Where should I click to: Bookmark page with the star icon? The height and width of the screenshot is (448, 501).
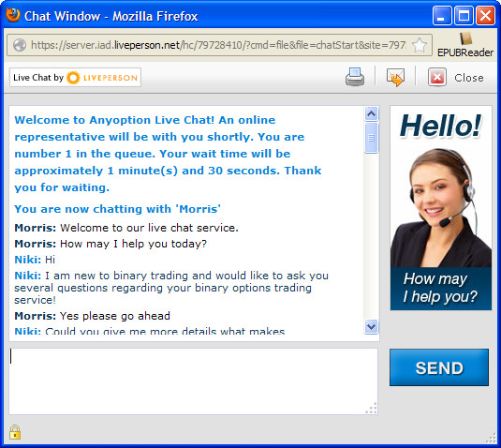[x=420, y=45]
